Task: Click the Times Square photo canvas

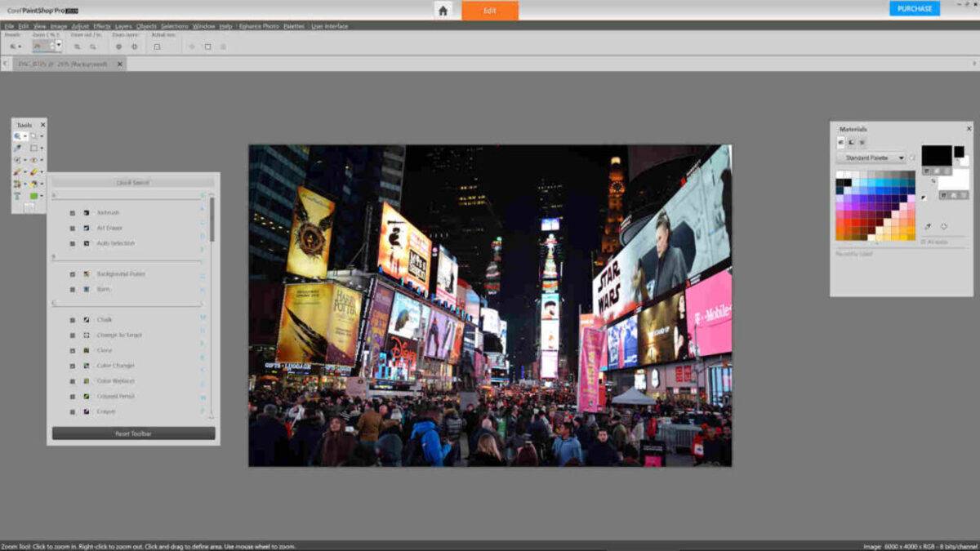Action: [x=490, y=305]
